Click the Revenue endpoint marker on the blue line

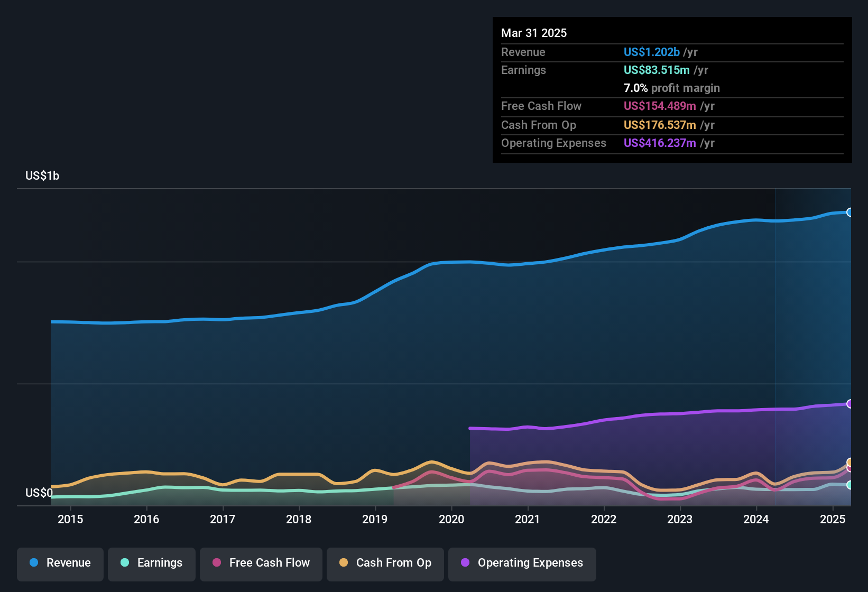pos(850,212)
